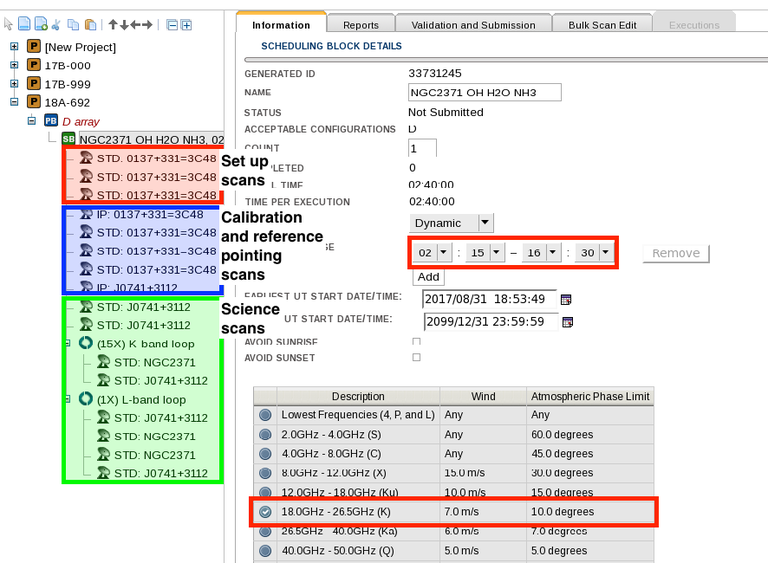Click the move right arrow icon
The width and height of the screenshot is (768, 563).
click(x=148, y=24)
